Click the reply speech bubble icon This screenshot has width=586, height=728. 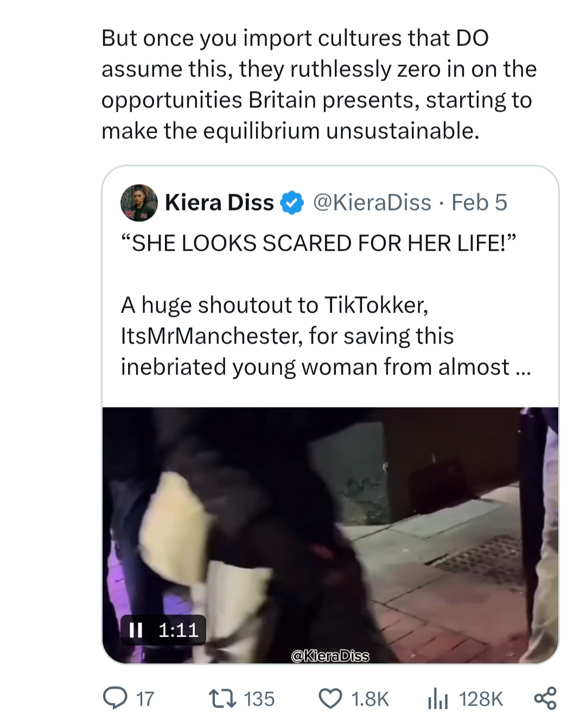pos(114,699)
